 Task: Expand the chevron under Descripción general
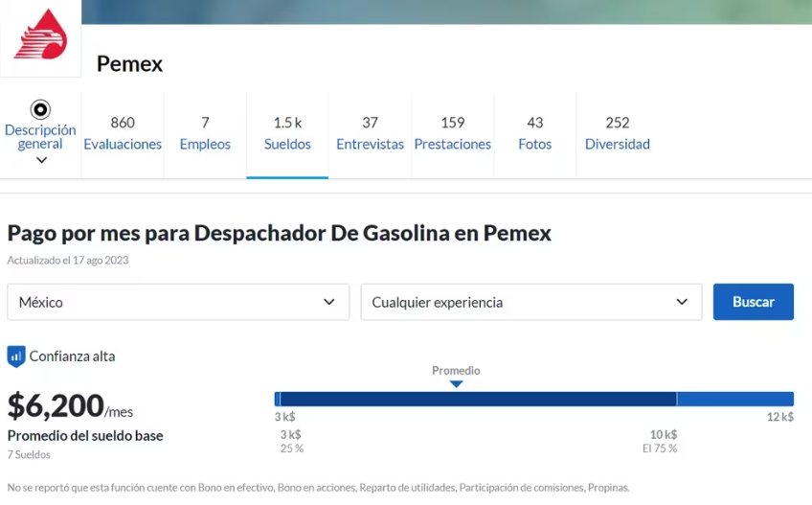pos(41,160)
